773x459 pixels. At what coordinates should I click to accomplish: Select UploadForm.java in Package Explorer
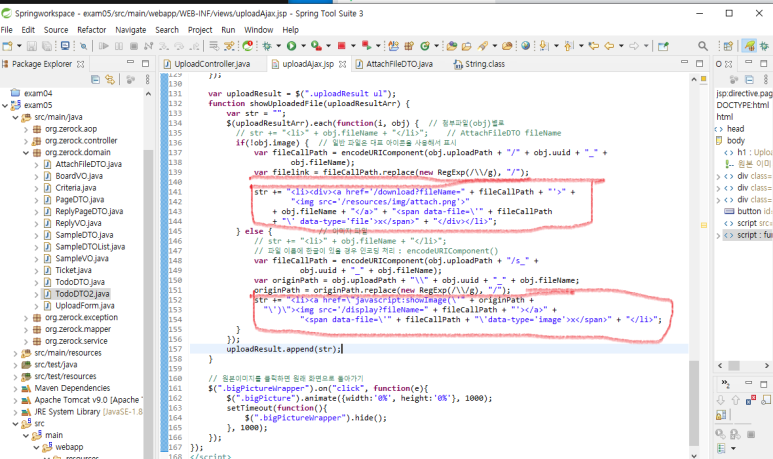pyautogui.click(x=84, y=306)
